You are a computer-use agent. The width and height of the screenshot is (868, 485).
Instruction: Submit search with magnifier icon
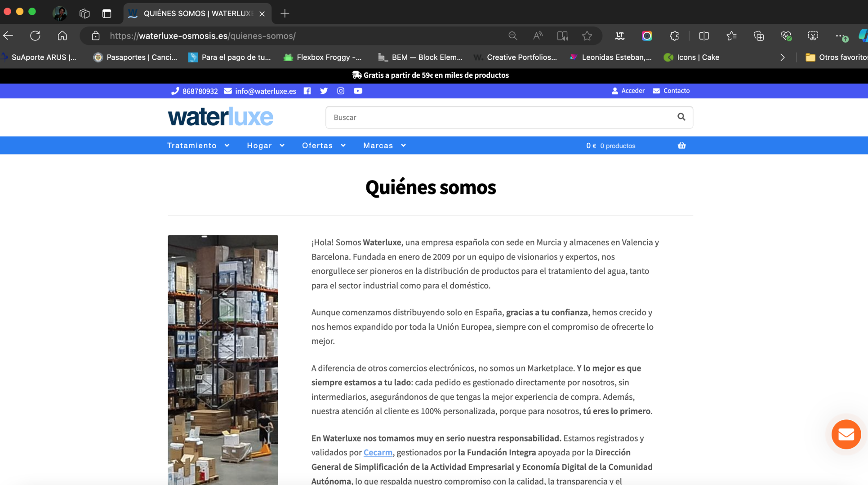pos(681,117)
